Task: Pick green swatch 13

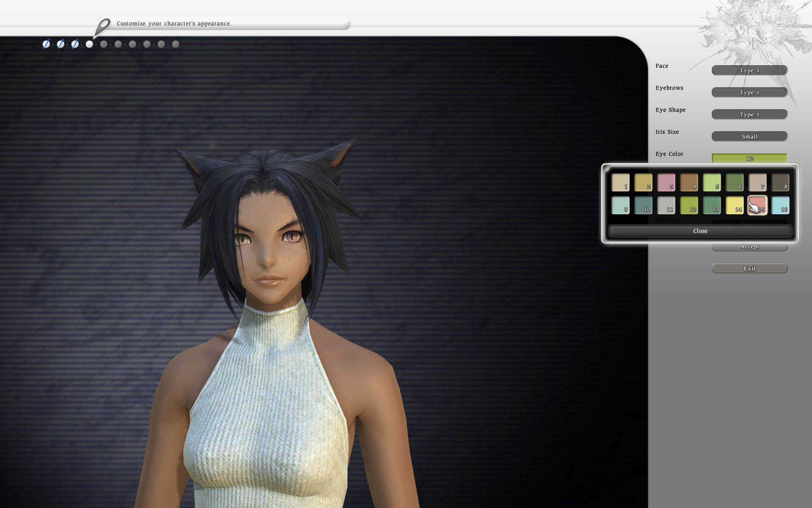Action: 712,205
